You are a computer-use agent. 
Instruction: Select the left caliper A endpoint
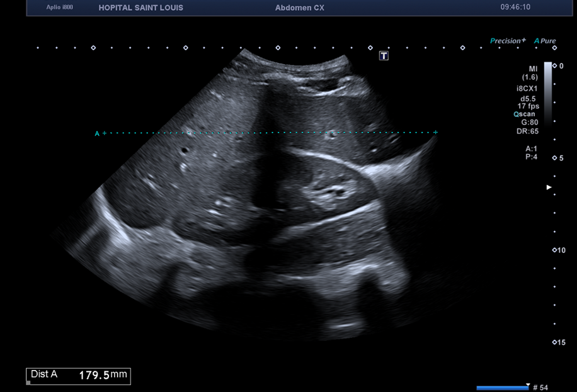[104, 133]
